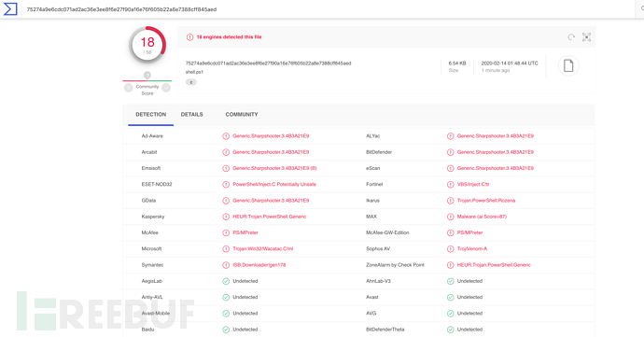This screenshot has height=337, width=644.
Task: Switch to the DETAILS tab
Action: pyautogui.click(x=192, y=115)
